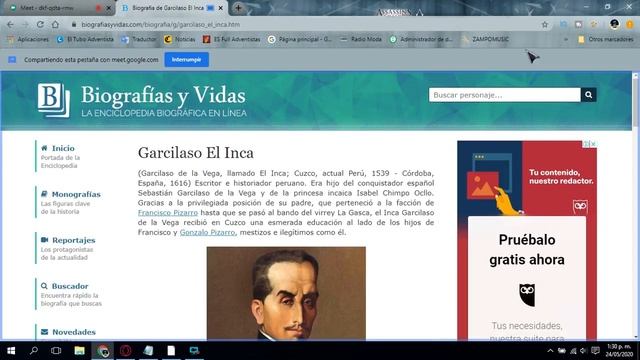The width and height of the screenshot is (640, 360).
Task: Click the Garcilaso El Inca portrait
Action: point(286,293)
